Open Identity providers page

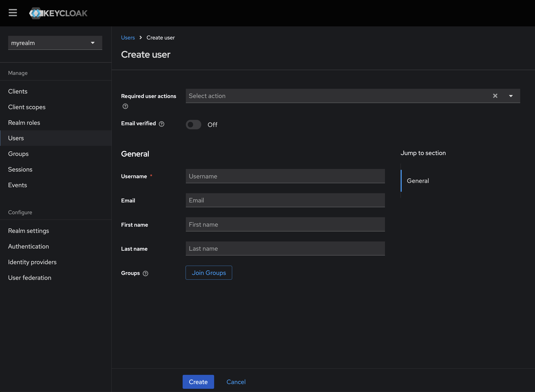[56, 262]
